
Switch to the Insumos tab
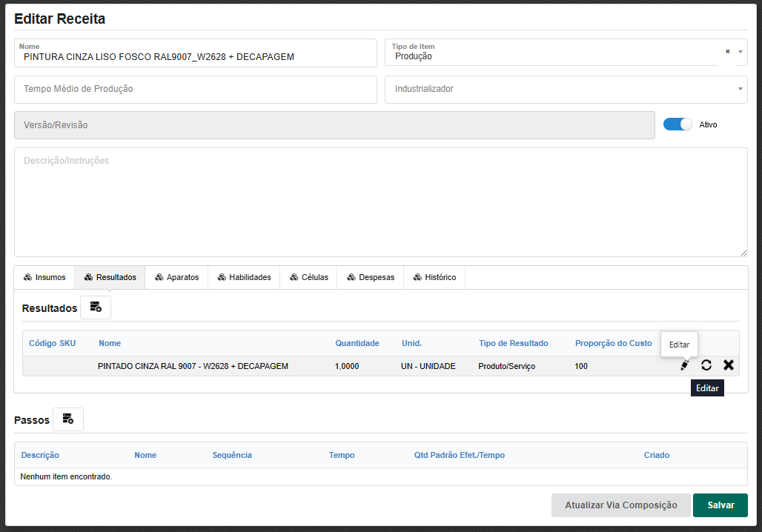[44, 277]
